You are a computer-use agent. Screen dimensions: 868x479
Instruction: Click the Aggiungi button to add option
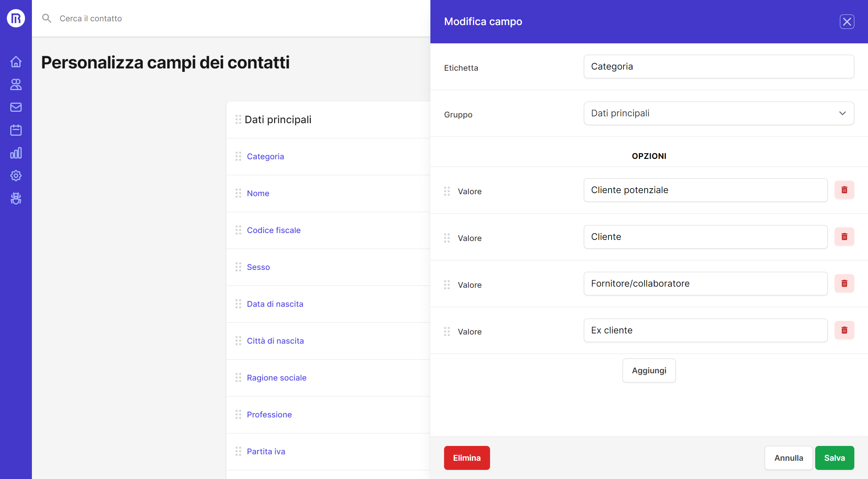click(x=649, y=371)
